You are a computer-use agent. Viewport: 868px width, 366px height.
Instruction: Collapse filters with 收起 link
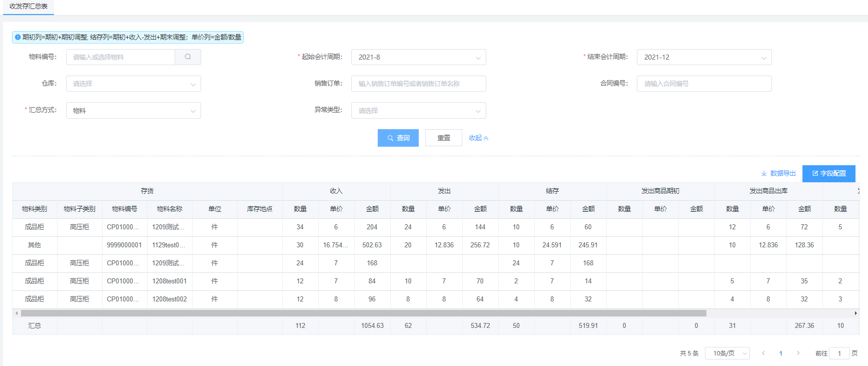[x=478, y=138]
